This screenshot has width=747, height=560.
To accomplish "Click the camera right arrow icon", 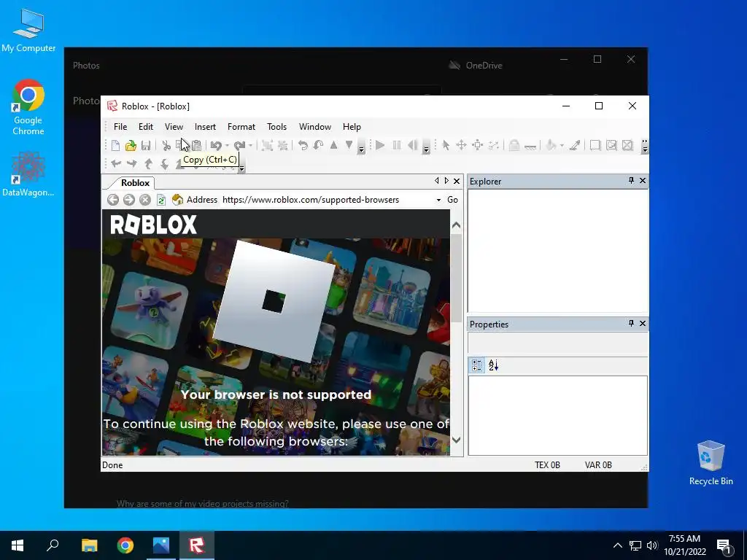I will point(132,164).
